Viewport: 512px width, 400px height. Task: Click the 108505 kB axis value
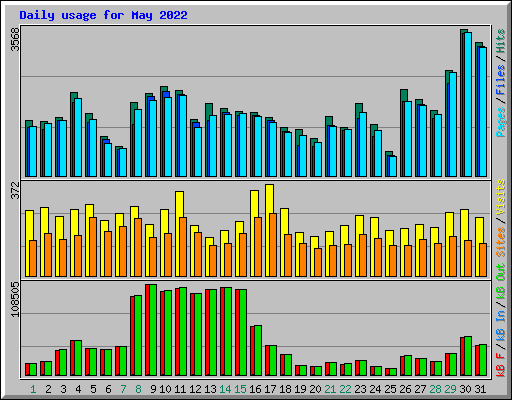[15, 299]
